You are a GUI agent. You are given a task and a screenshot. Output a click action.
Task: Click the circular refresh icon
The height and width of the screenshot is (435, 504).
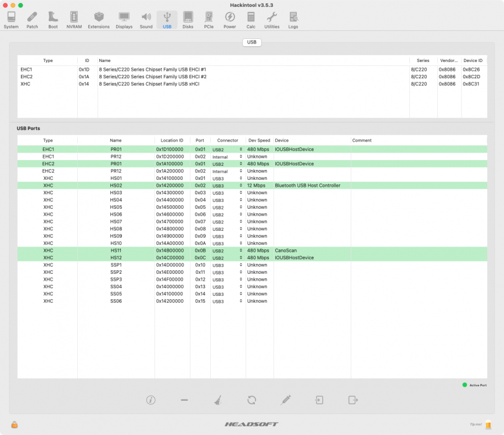click(x=251, y=400)
